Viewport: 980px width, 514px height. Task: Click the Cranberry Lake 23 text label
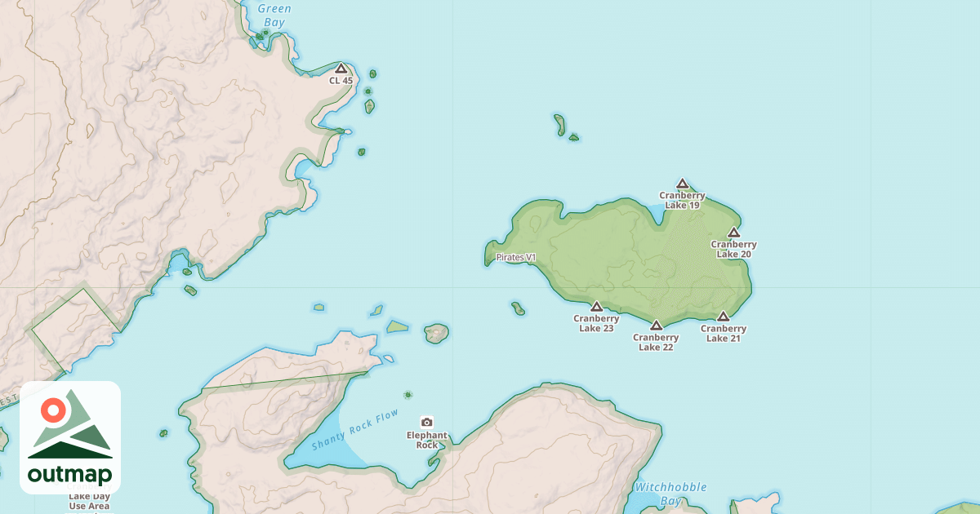coord(596,324)
